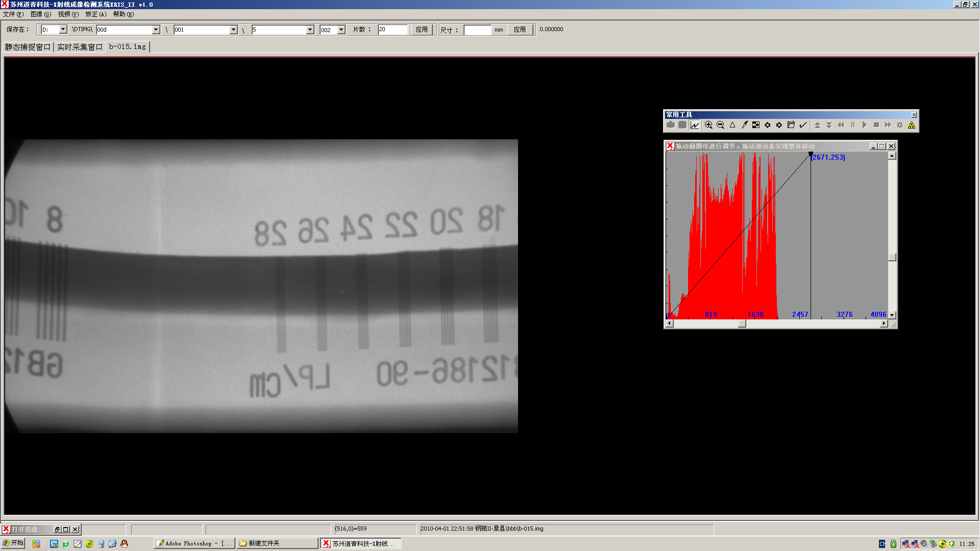Expand the 00d folder combo box

coord(156,30)
